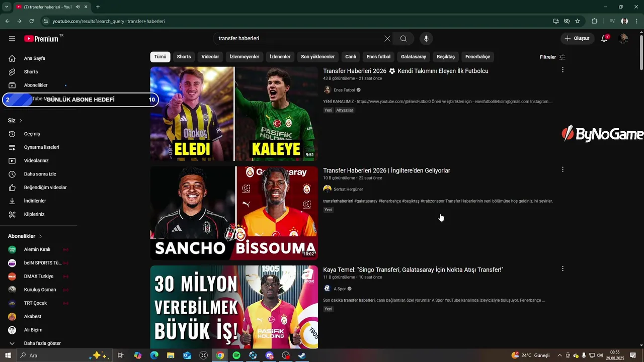The image size is (644, 362).
Task: Select the İzlenmeyenler filter chip
Action: 245,57
